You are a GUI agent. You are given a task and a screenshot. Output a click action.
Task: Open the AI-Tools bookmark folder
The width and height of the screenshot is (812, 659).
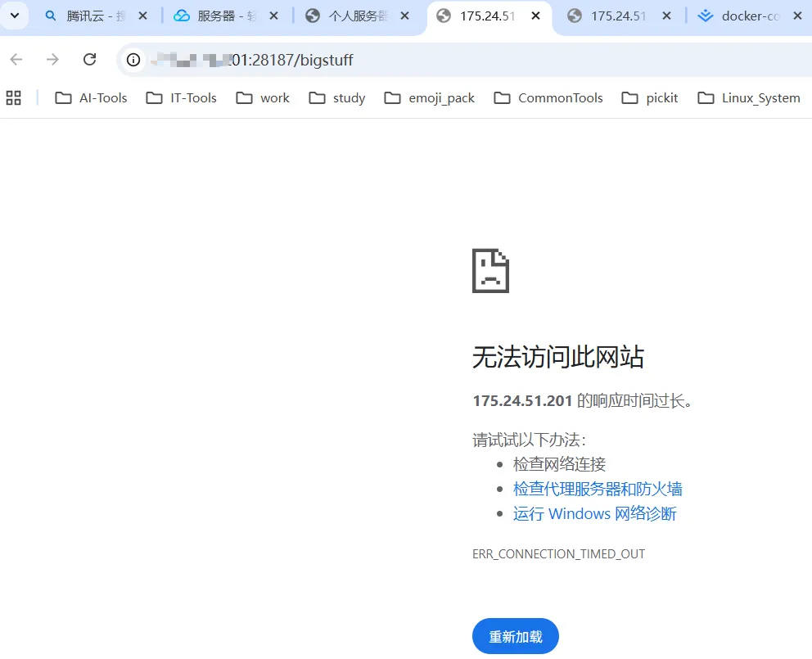91,98
